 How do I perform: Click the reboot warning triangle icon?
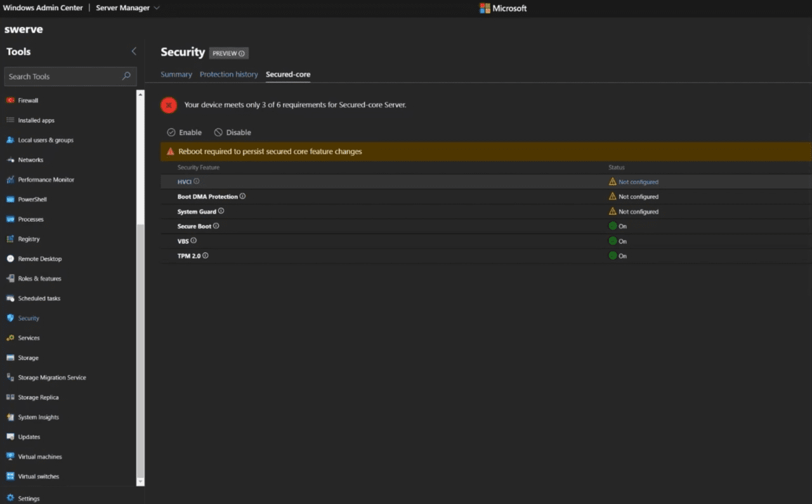[170, 152]
